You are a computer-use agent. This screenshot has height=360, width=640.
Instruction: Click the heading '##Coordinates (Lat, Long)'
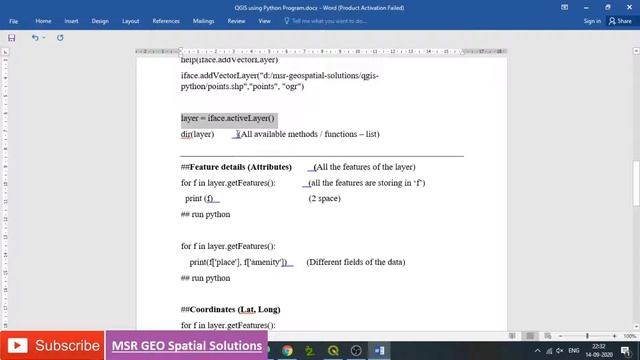(231, 309)
